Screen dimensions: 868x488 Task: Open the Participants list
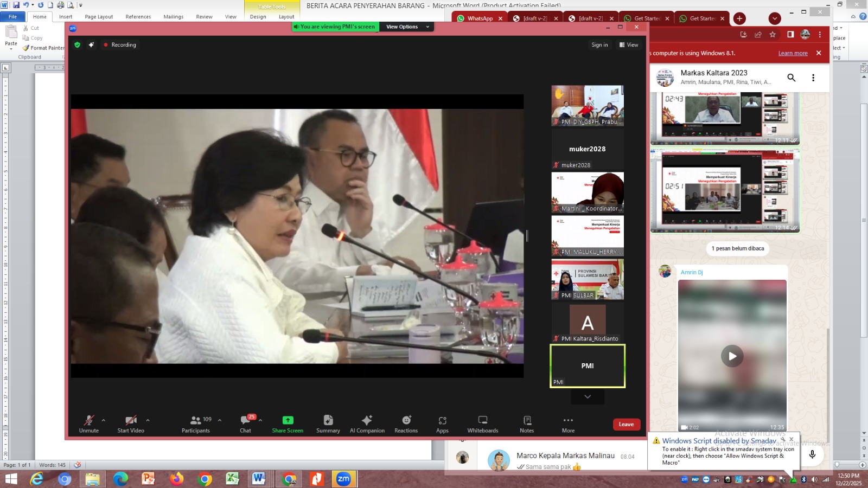(196, 423)
